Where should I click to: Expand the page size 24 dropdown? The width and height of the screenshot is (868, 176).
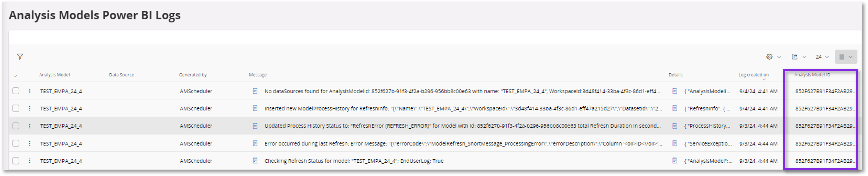(x=822, y=57)
